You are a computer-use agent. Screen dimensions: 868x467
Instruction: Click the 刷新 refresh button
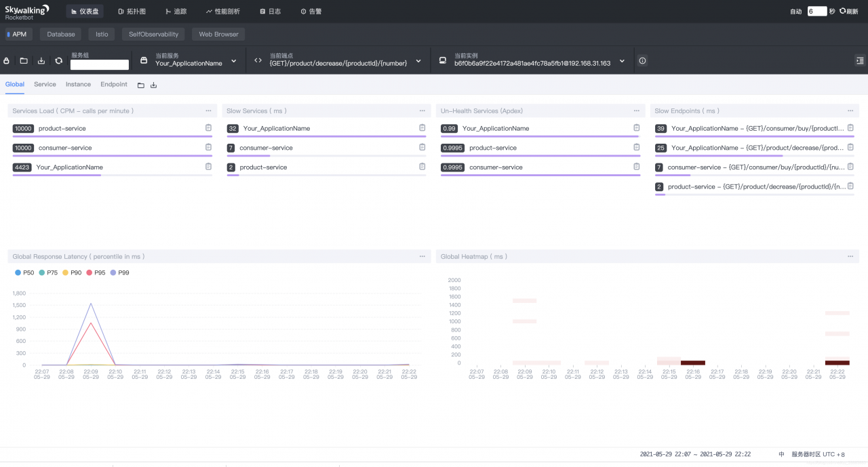[x=849, y=12]
